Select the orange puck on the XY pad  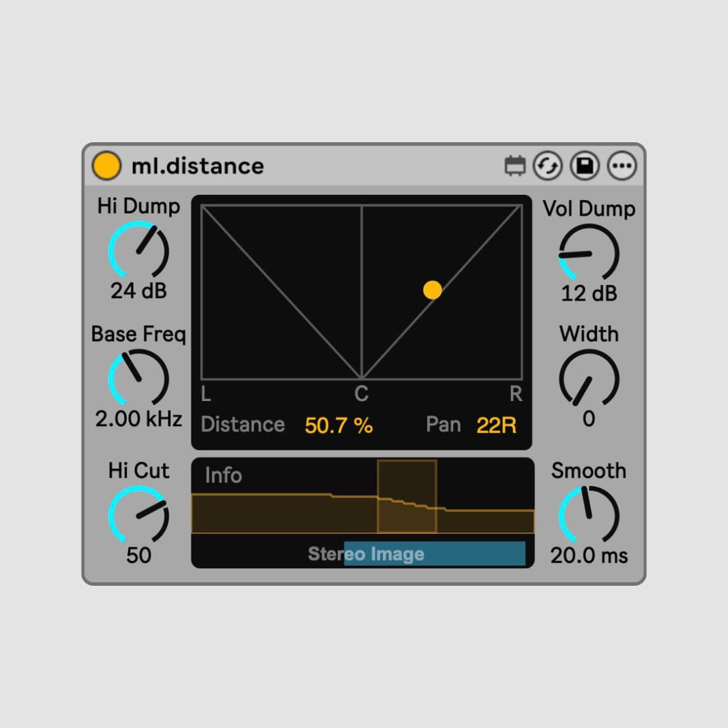tap(432, 289)
